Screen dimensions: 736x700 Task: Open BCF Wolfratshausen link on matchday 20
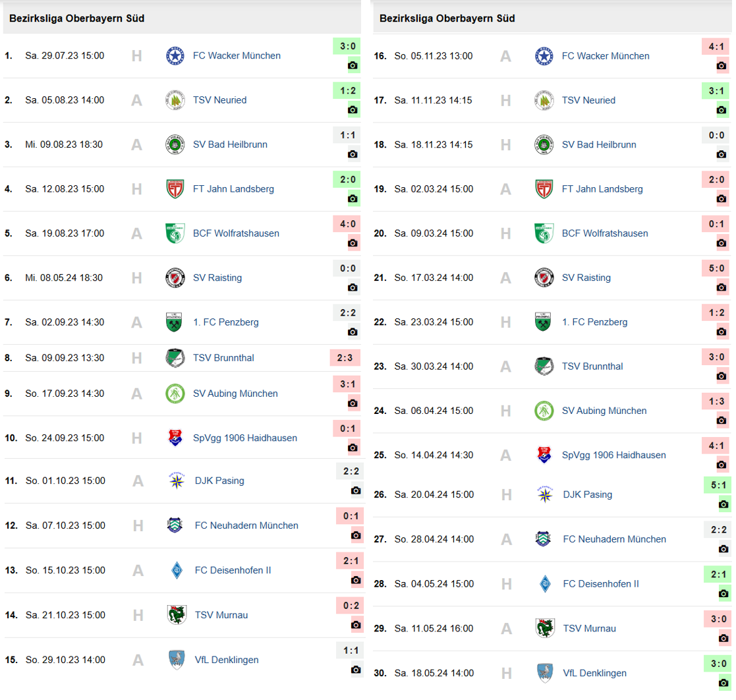(x=605, y=233)
